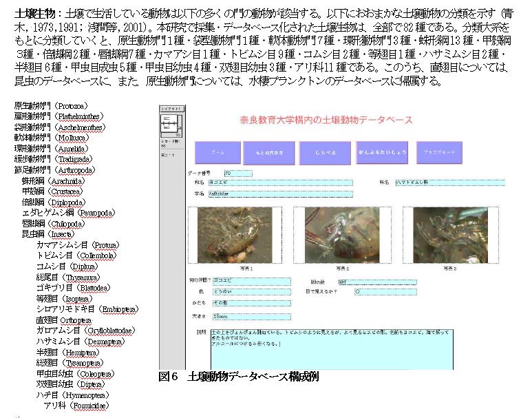This screenshot has width=532, height=418.
Task: Click the アリ科 (Formicidae) line
Action: tap(76, 406)
